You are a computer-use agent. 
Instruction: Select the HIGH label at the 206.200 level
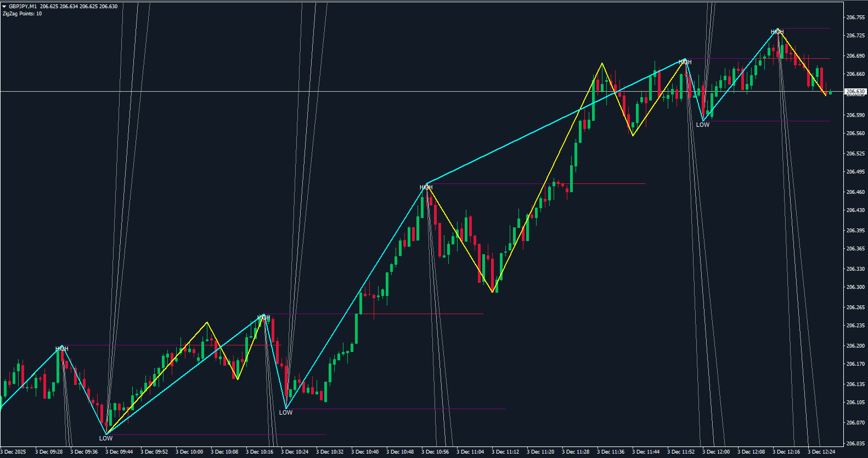click(x=62, y=349)
